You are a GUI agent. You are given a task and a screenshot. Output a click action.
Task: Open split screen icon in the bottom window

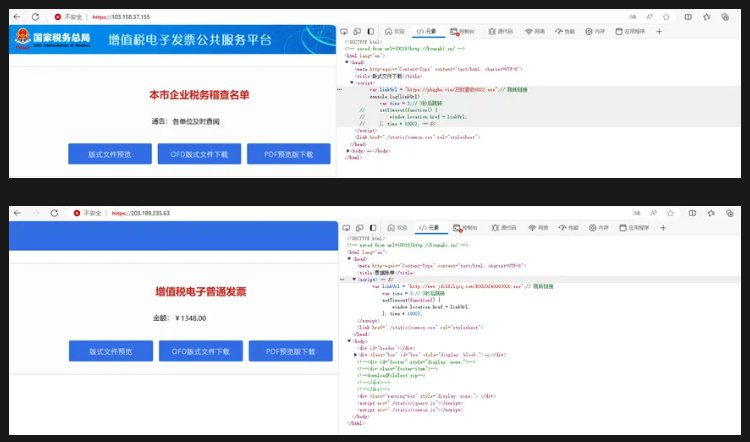[x=692, y=213]
